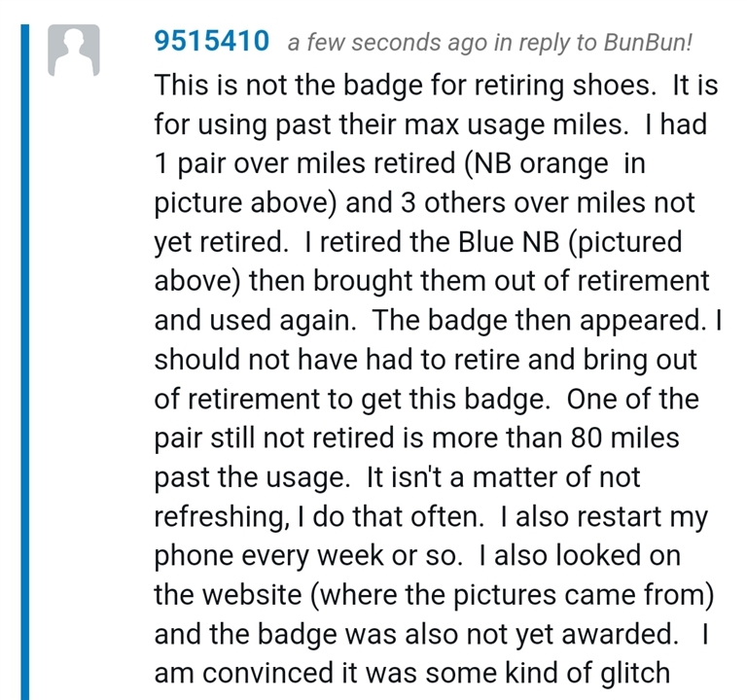Open the profile of user 9515410
Screen dimensions: 747x700
coord(211,41)
